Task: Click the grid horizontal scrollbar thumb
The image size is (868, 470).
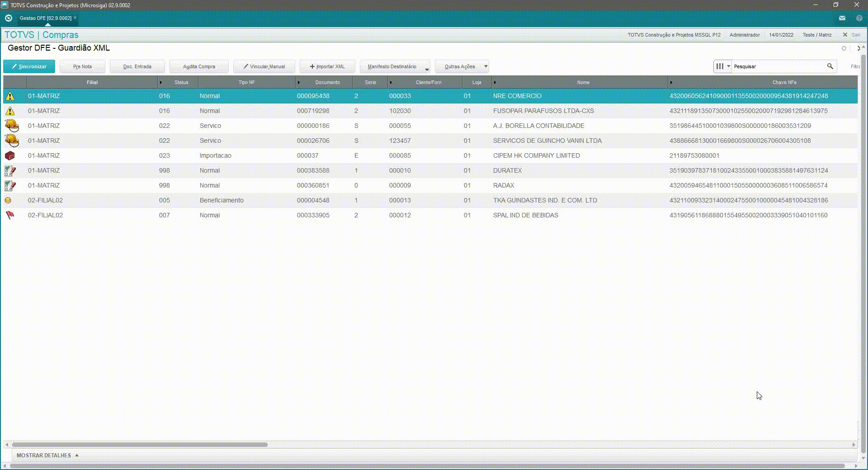Action: click(140, 445)
